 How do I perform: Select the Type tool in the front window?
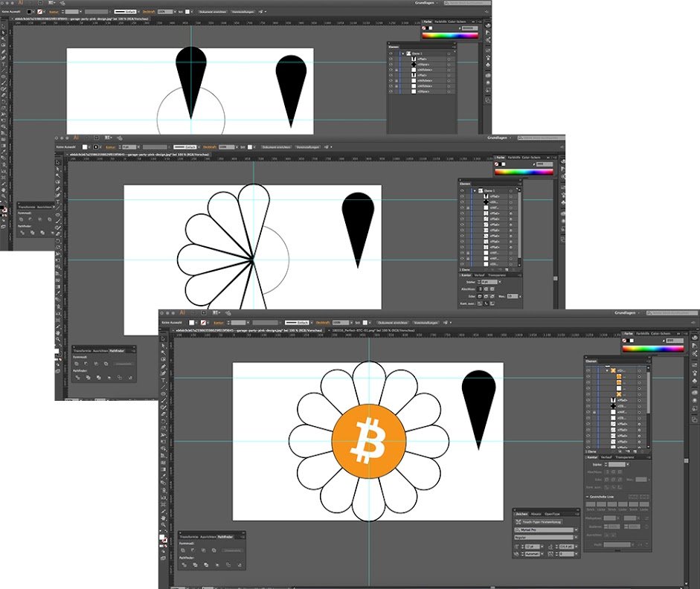pyautogui.click(x=164, y=380)
